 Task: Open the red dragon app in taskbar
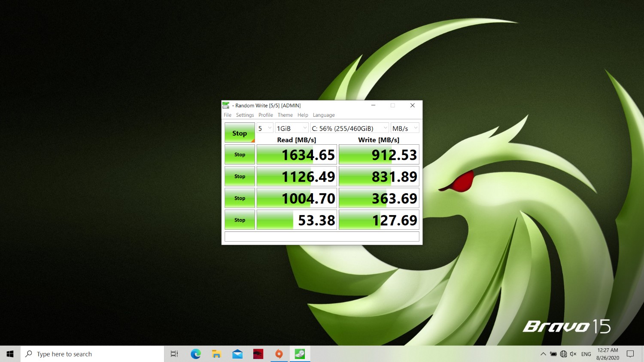[258, 354]
